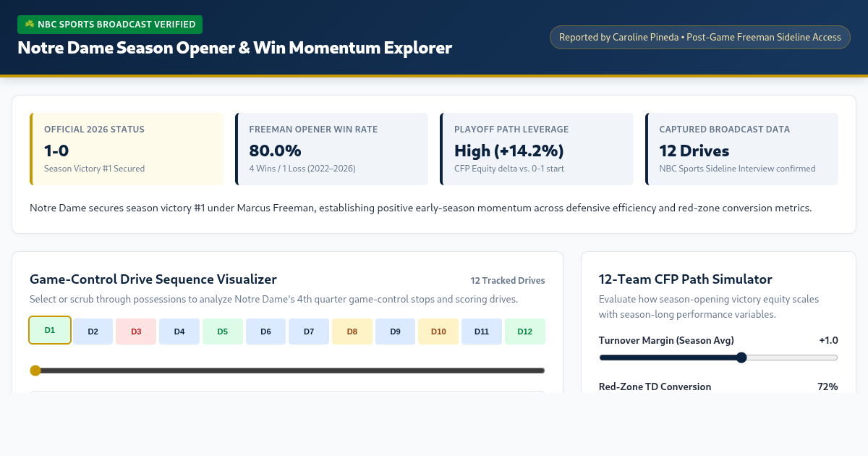Select drive D1 in sequence
Screen dimensions: 868x456
click(x=50, y=330)
